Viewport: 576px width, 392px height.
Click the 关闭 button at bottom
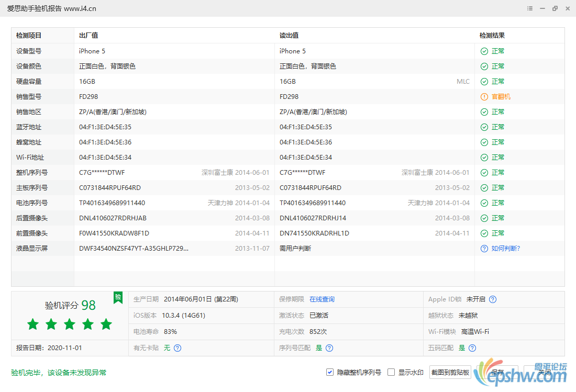pos(545,372)
